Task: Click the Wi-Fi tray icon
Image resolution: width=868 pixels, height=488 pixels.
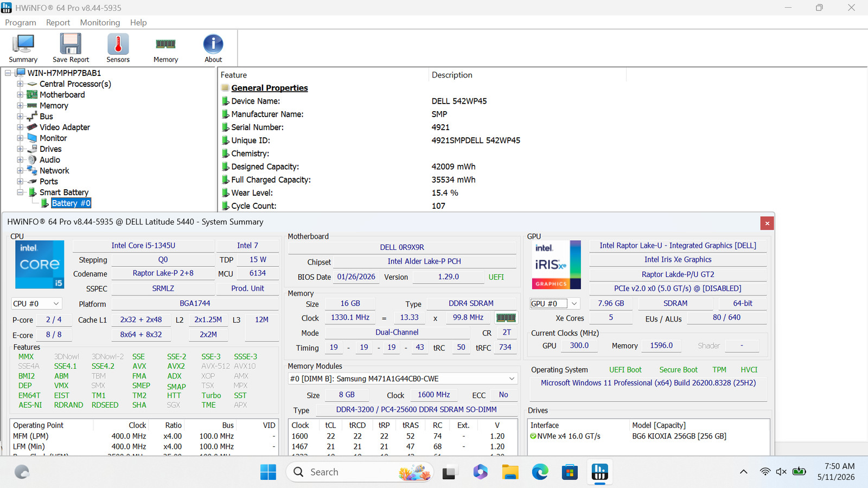Action: [x=765, y=472]
